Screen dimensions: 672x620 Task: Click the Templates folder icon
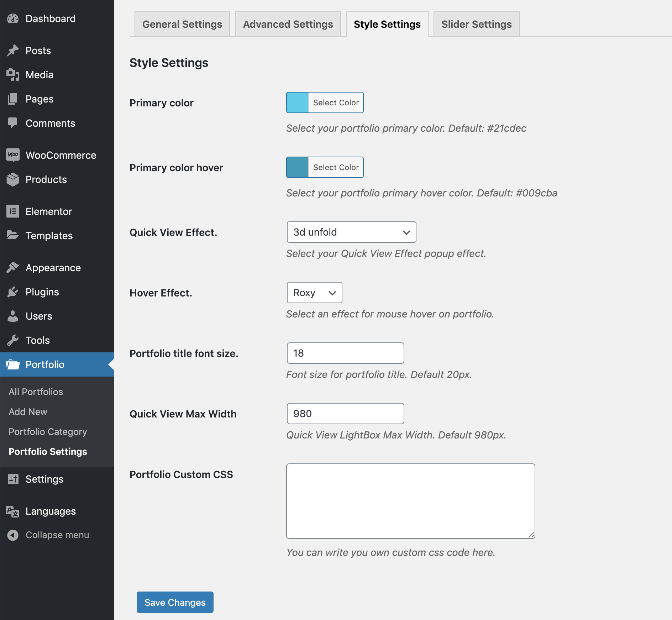(13, 236)
